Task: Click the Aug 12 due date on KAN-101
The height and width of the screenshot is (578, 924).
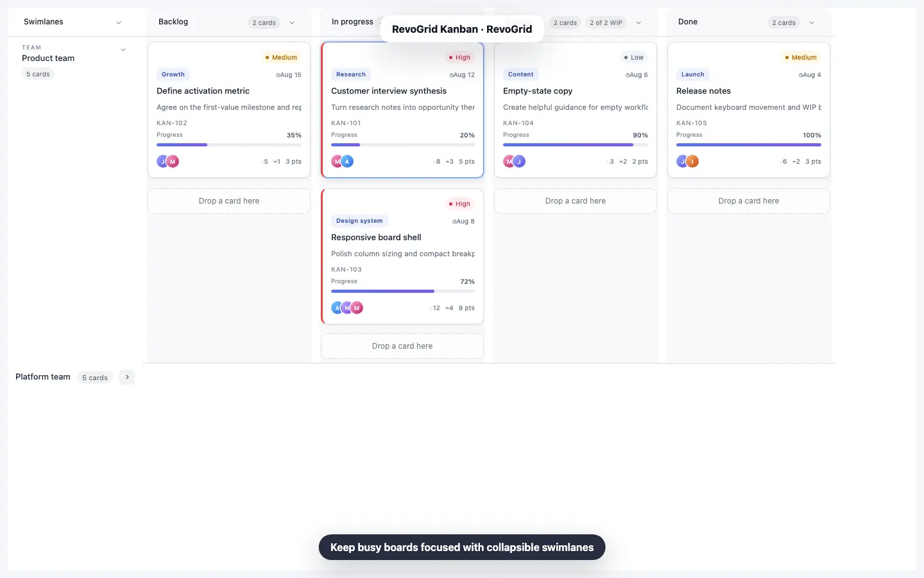Action: point(462,75)
